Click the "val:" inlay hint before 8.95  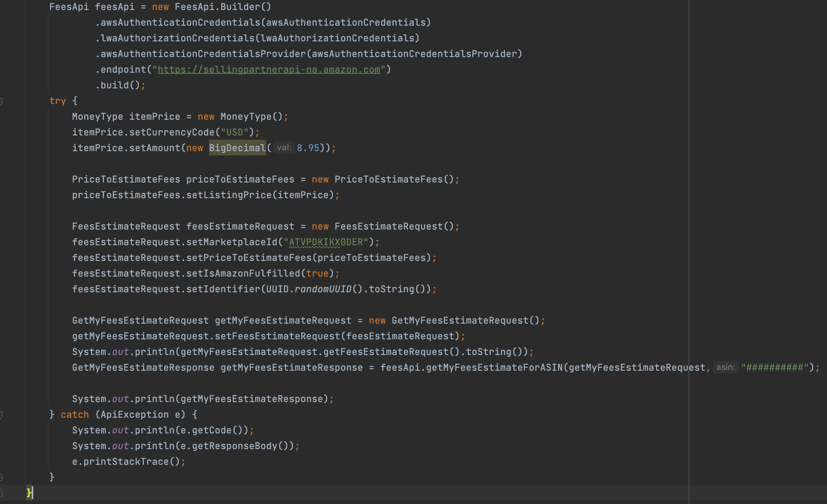click(x=284, y=148)
